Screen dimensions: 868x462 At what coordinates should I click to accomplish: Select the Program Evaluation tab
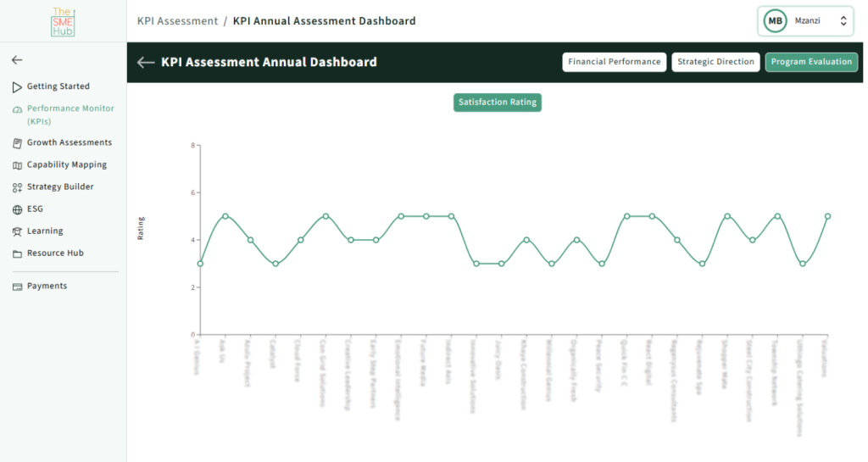[x=811, y=62]
